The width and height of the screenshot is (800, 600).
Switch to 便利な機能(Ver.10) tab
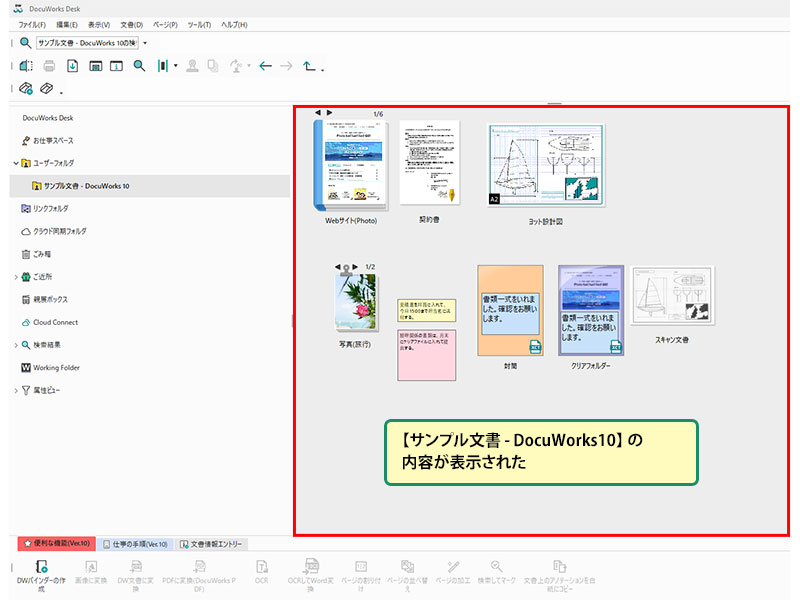click(57, 544)
